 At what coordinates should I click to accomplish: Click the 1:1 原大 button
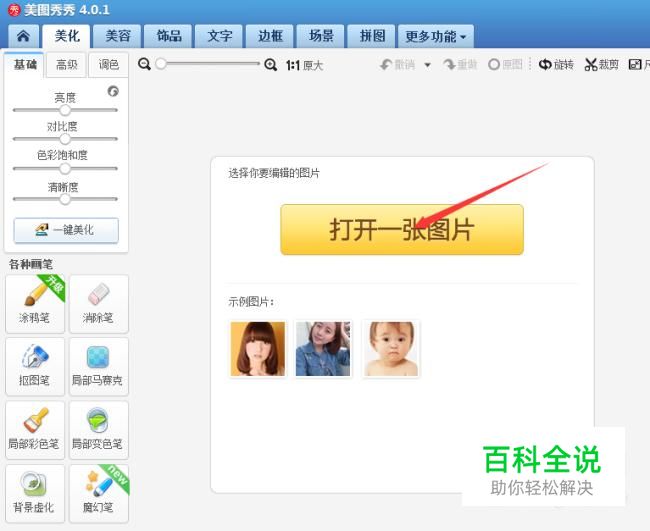tap(304, 65)
